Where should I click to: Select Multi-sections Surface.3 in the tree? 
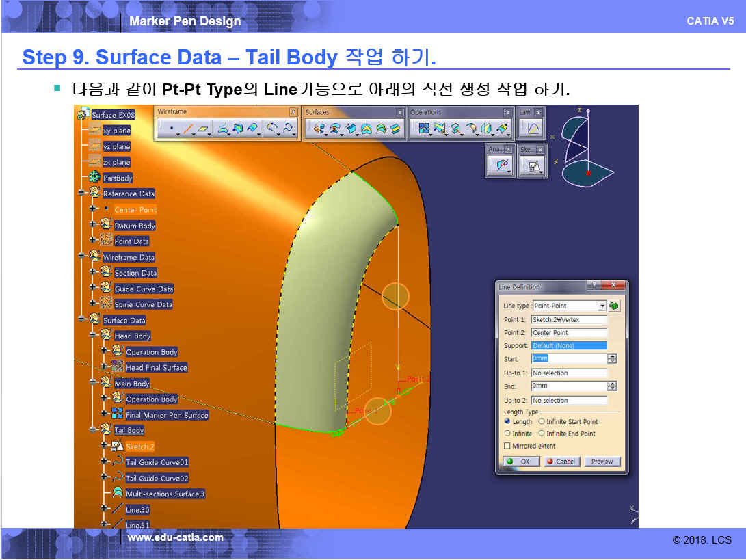point(165,494)
